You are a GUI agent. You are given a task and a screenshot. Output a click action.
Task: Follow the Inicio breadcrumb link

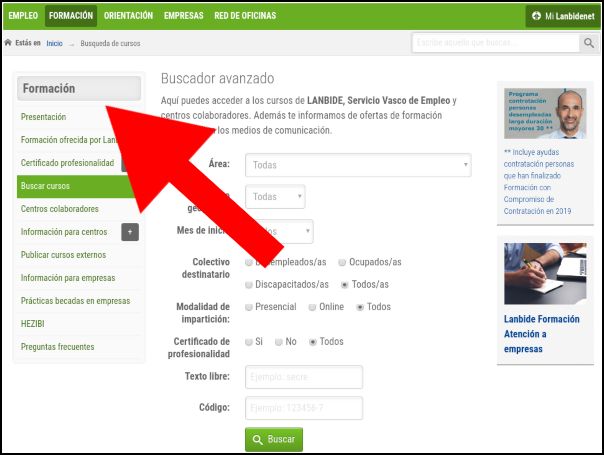click(x=54, y=43)
